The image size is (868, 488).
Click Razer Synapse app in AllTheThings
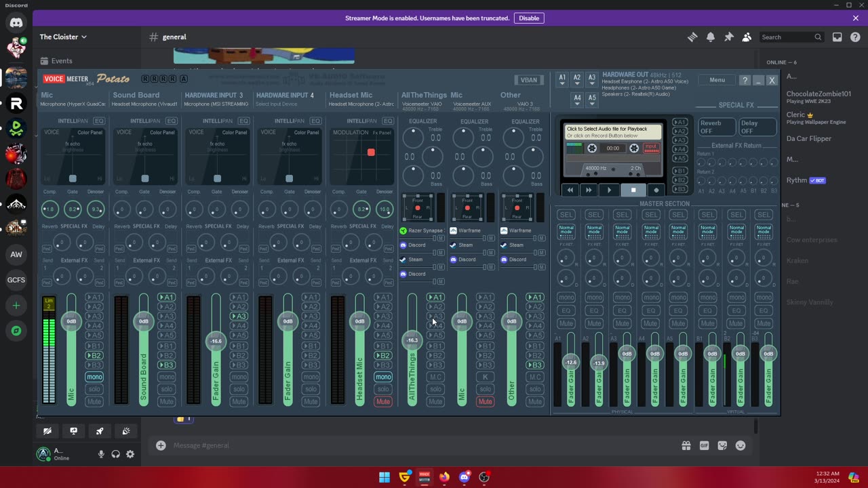pos(421,230)
